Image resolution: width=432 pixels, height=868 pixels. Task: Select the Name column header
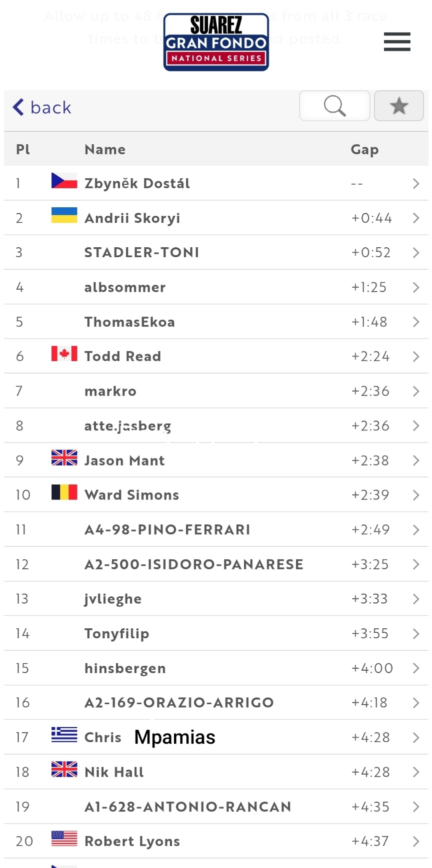coord(105,149)
